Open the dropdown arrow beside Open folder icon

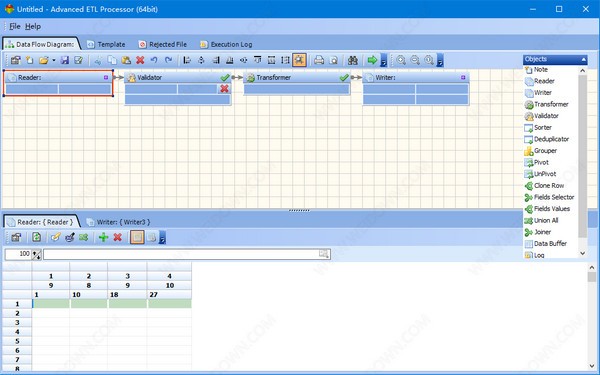[54, 60]
